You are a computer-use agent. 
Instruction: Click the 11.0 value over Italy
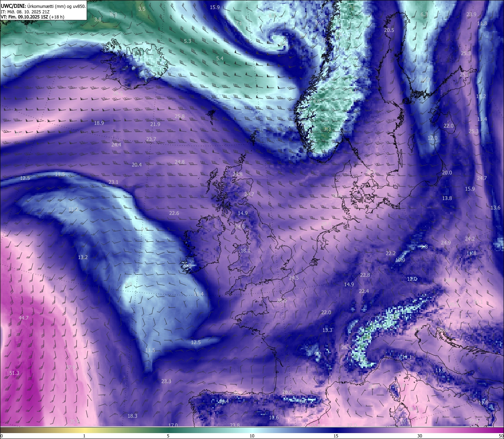pyautogui.click(x=440, y=370)
